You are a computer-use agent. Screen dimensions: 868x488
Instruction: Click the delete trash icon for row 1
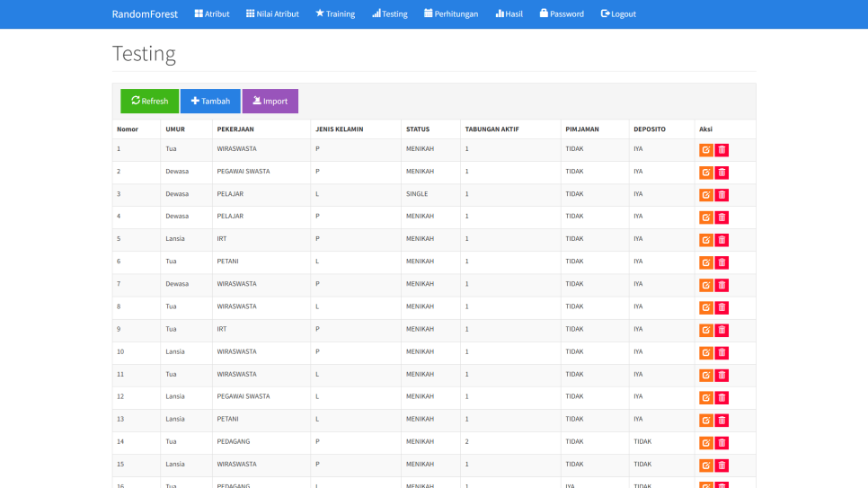[722, 150]
